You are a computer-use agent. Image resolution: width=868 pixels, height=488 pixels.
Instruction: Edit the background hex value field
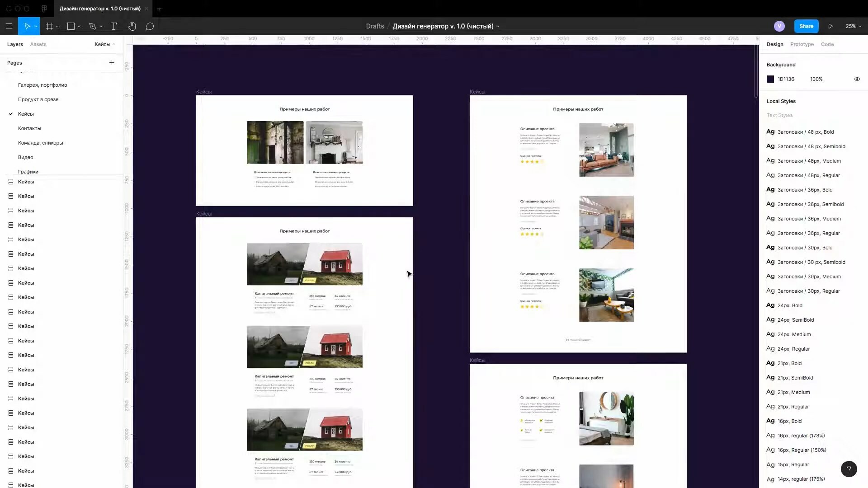(786, 79)
